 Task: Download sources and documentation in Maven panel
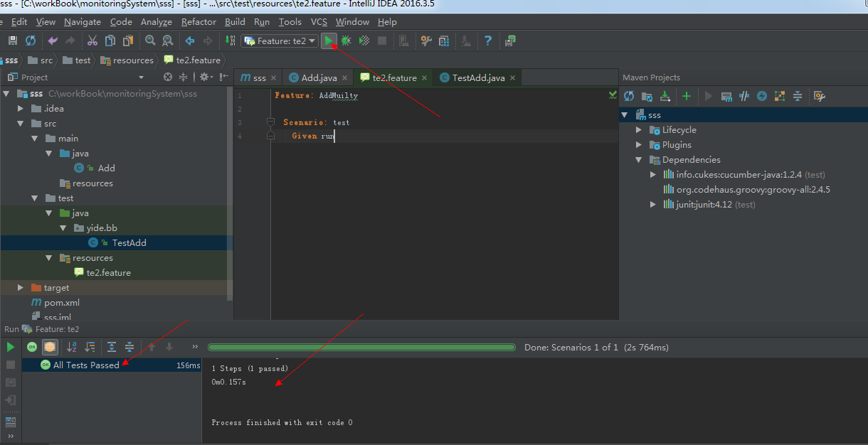click(x=665, y=96)
